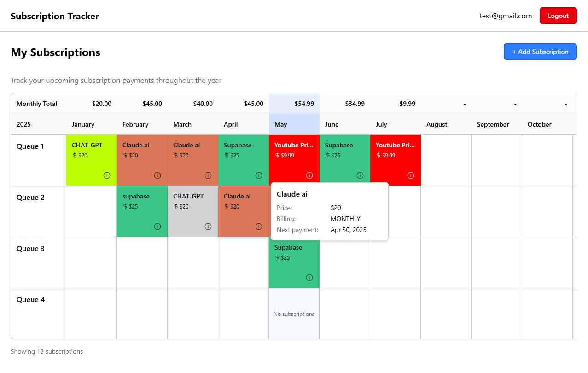Image resolution: width=588 pixels, height=373 pixels.
Task: Click the March month header
Action: (x=182, y=124)
